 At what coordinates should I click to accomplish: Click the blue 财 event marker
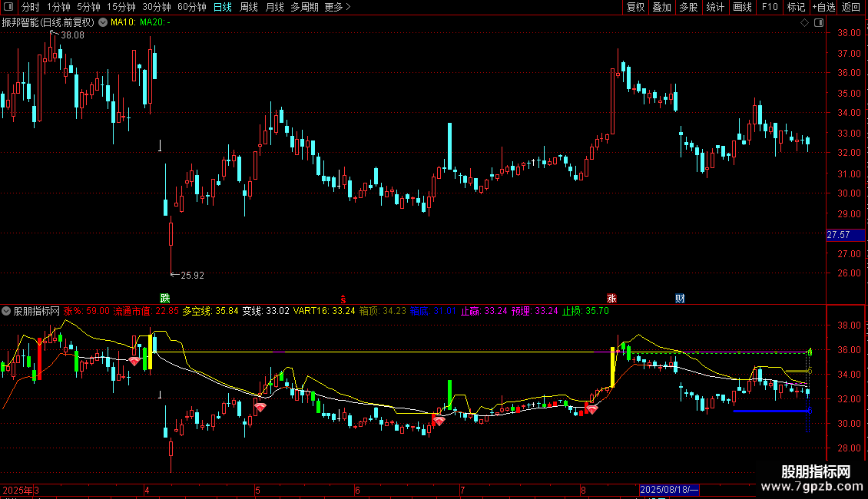click(x=680, y=298)
